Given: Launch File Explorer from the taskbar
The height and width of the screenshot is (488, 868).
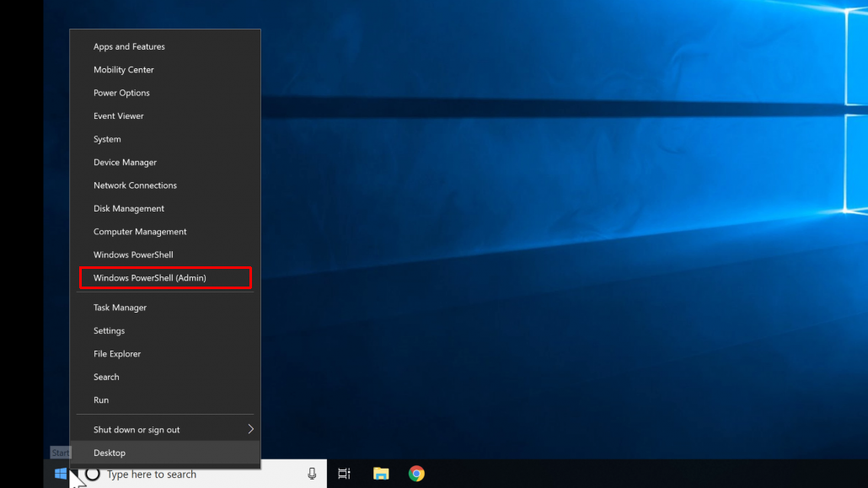Looking at the screenshot, I should point(381,474).
